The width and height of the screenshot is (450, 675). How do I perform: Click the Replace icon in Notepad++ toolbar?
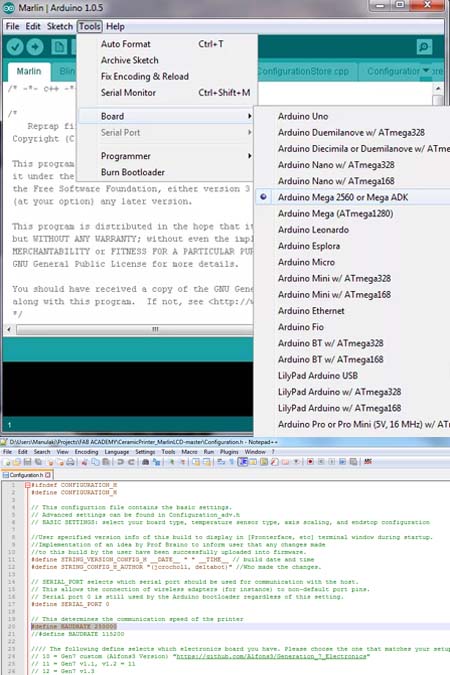point(157,462)
